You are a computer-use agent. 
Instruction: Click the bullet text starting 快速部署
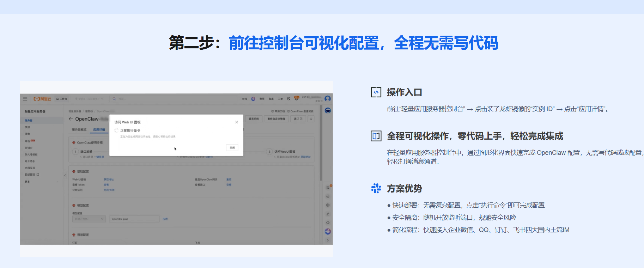469,205
